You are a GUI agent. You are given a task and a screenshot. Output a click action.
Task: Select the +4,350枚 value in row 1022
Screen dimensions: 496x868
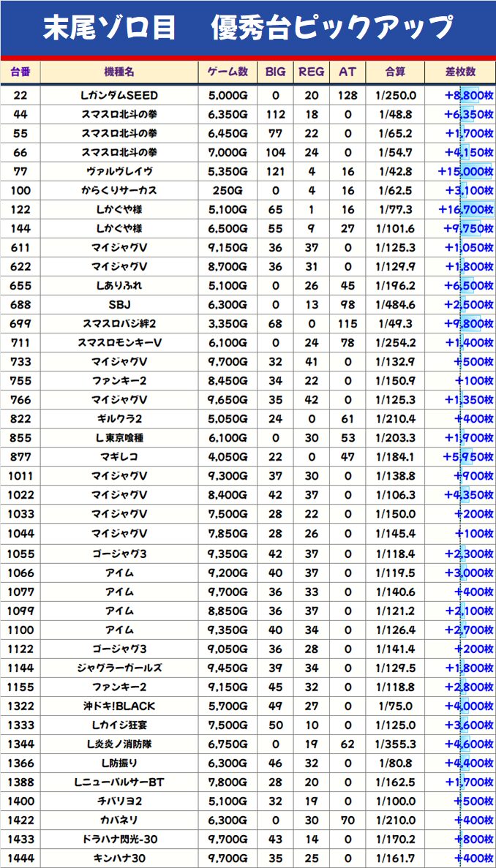[468, 495]
